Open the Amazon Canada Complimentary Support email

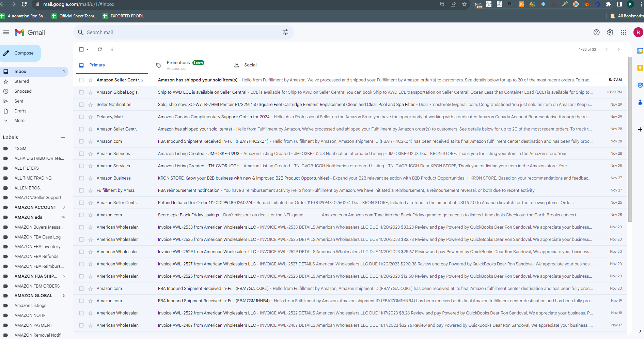tap(351, 117)
